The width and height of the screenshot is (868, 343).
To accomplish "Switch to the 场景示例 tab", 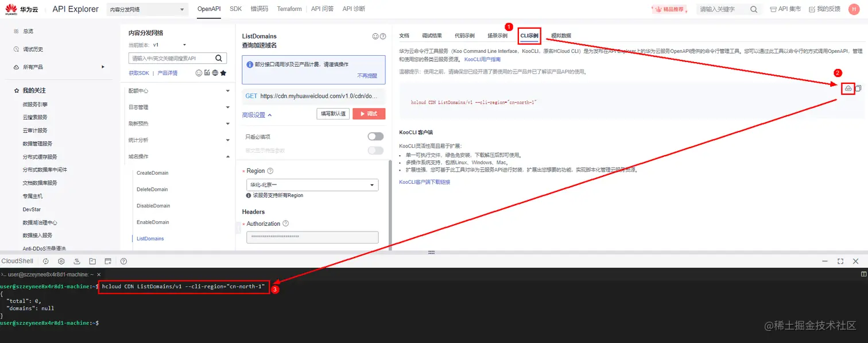I will [x=497, y=36].
